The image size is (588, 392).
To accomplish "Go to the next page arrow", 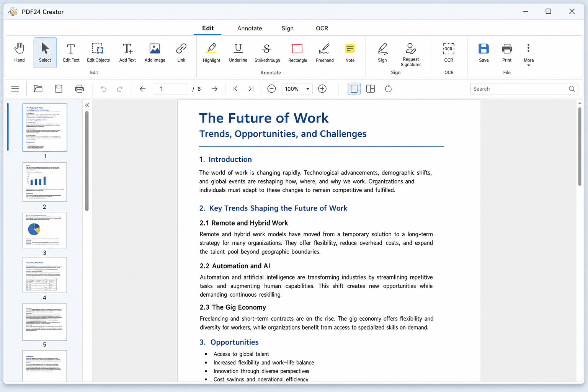I will [x=214, y=89].
